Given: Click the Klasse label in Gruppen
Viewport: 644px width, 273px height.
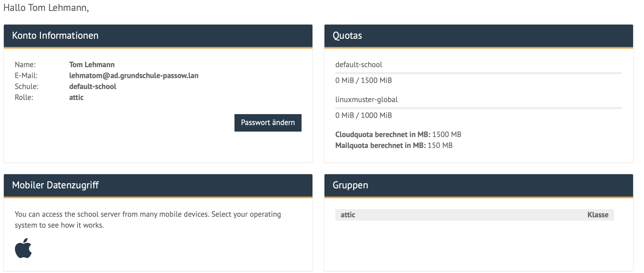Looking at the screenshot, I should coord(598,215).
